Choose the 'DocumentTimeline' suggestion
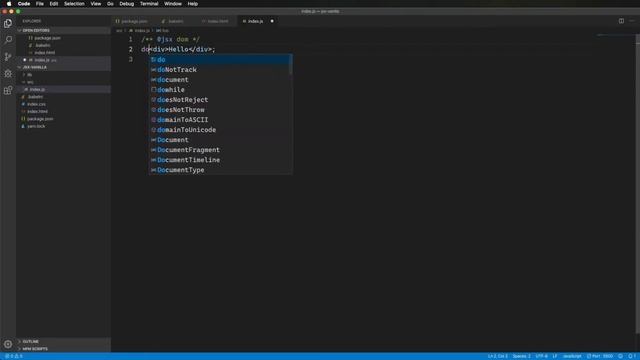640x360 pixels. click(220, 160)
